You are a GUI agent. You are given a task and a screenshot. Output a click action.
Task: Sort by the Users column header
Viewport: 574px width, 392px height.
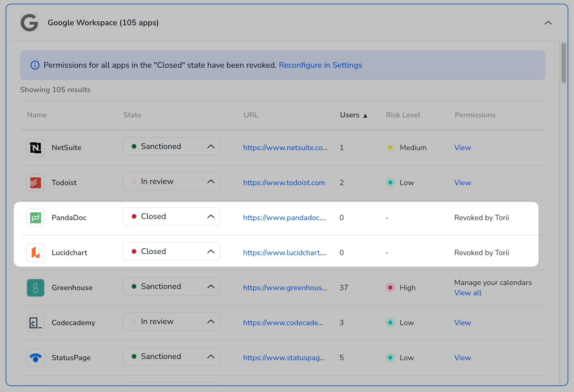354,115
